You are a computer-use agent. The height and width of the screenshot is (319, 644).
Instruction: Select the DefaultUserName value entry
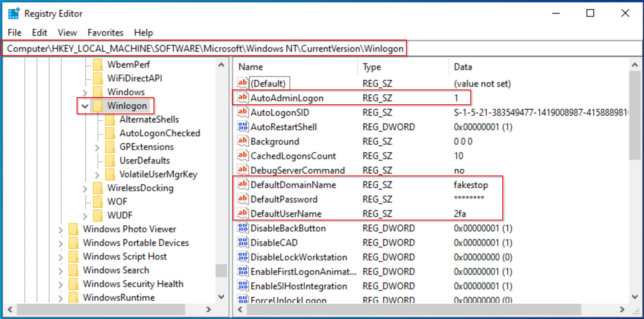[x=286, y=214]
